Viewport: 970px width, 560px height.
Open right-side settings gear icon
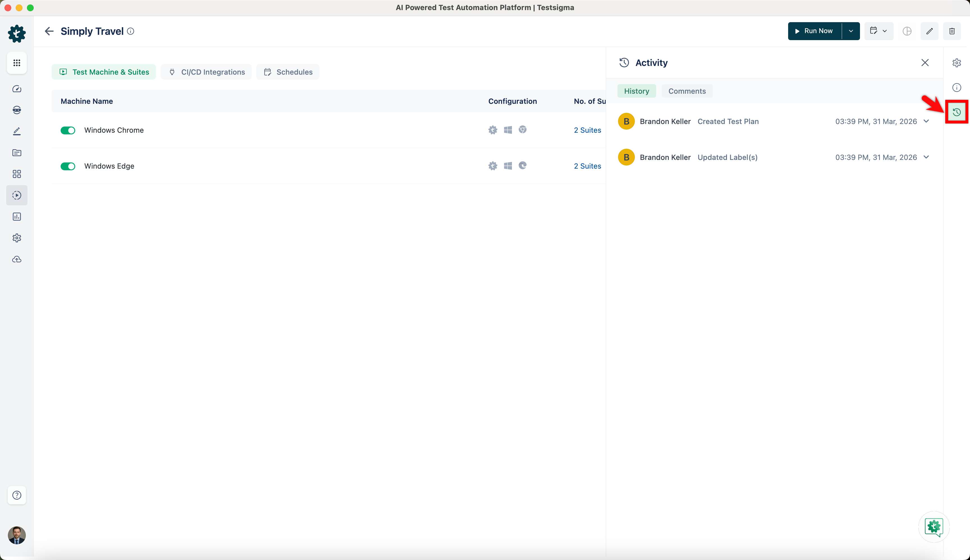coord(957,63)
